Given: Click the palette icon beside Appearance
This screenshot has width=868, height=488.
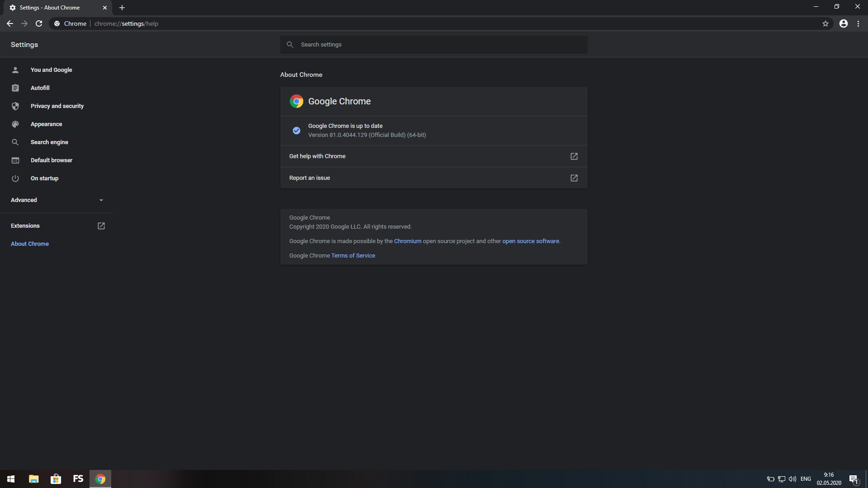Looking at the screenshot, I should (15, 124).
